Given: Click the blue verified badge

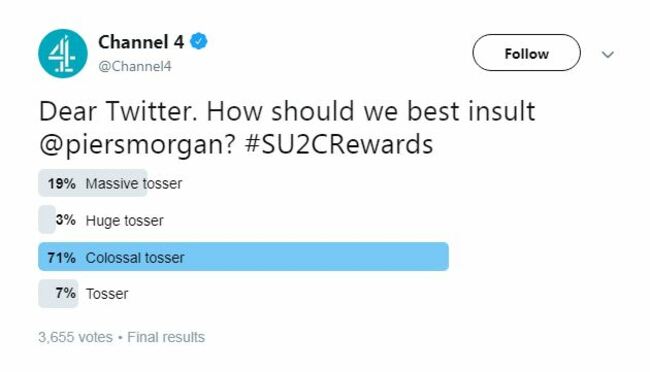Looking at the screenshot, I should 199,41.
